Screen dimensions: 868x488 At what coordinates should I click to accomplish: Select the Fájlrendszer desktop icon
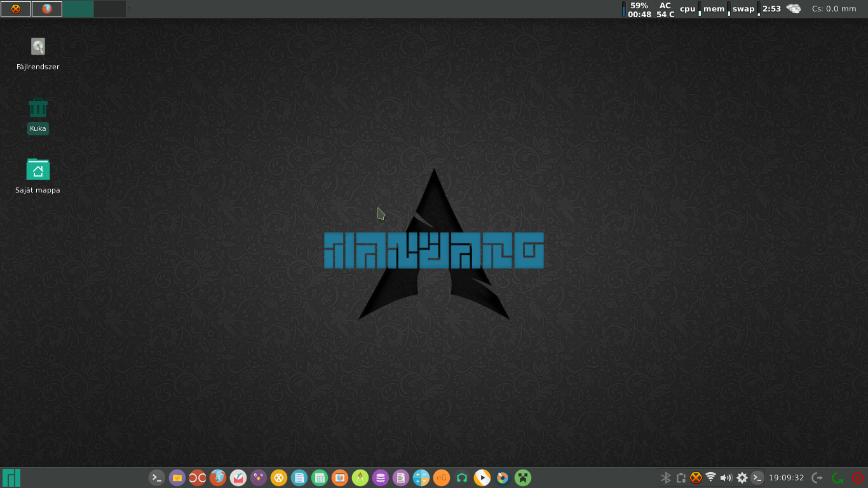38,54
